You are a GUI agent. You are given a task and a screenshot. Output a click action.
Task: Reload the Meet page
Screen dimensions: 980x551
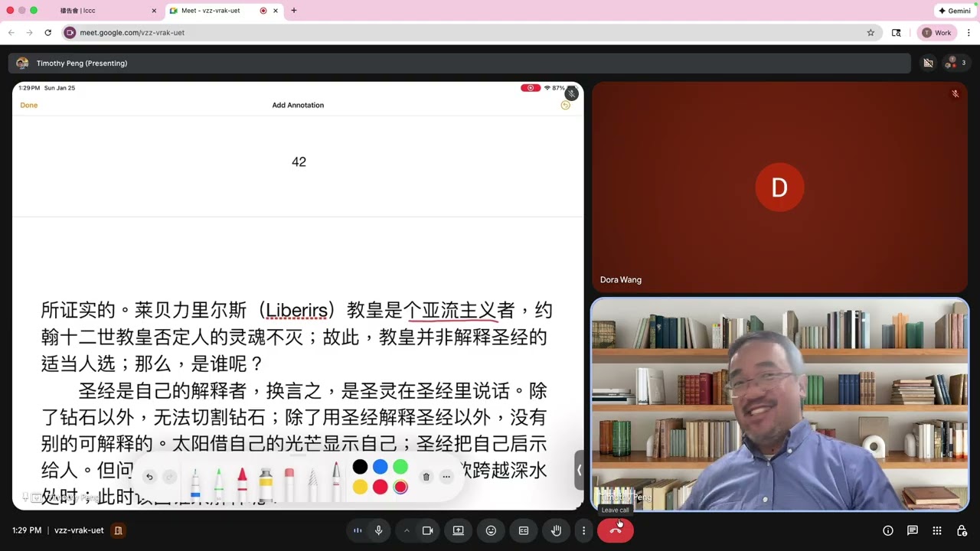click(47, 33)
